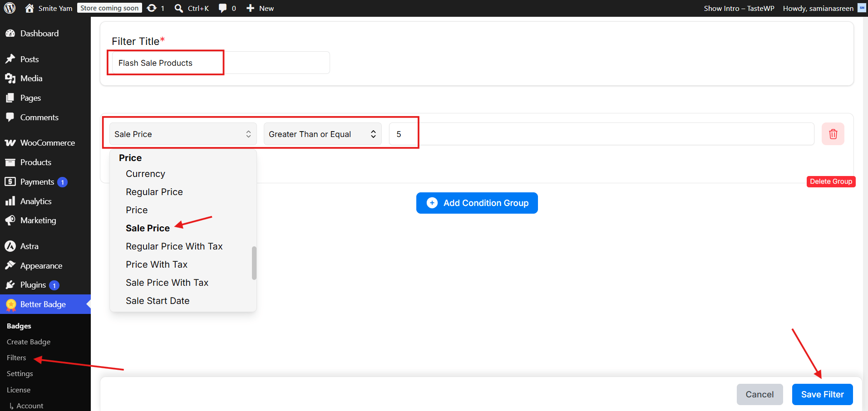Click the user avatar icon
This screenshot has width=868, height=411.
click(861, 8)
